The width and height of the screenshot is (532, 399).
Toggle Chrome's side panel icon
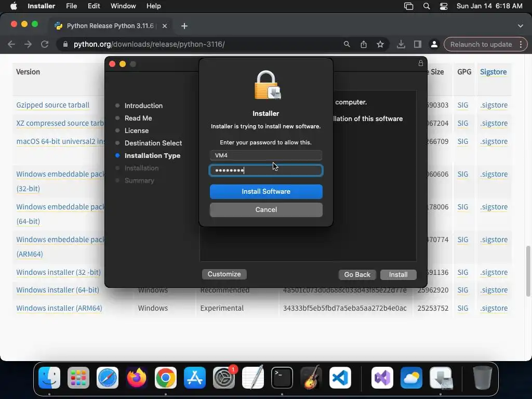pyautogui.click(x=418, y=45)
